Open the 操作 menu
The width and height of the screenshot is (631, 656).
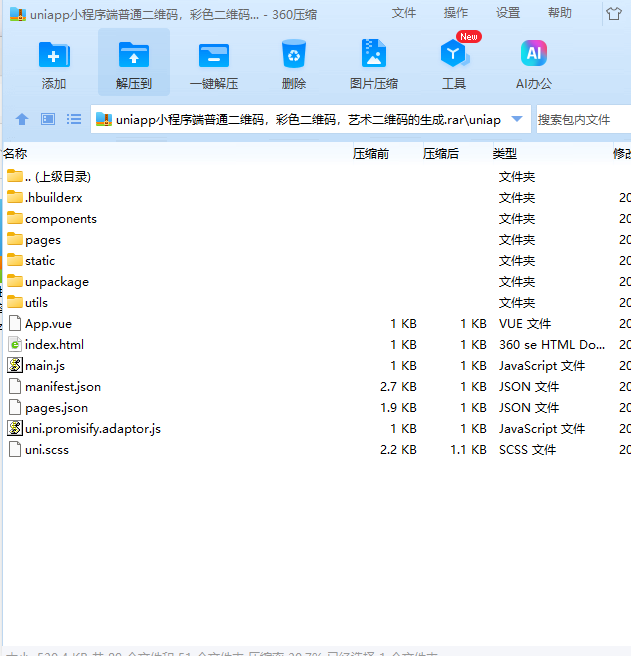pos(456,13)
